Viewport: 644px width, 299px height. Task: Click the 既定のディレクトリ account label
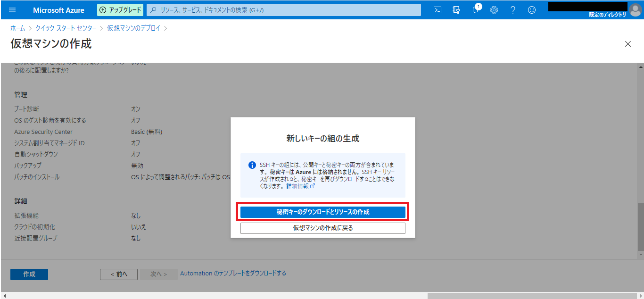pos(608,15)
